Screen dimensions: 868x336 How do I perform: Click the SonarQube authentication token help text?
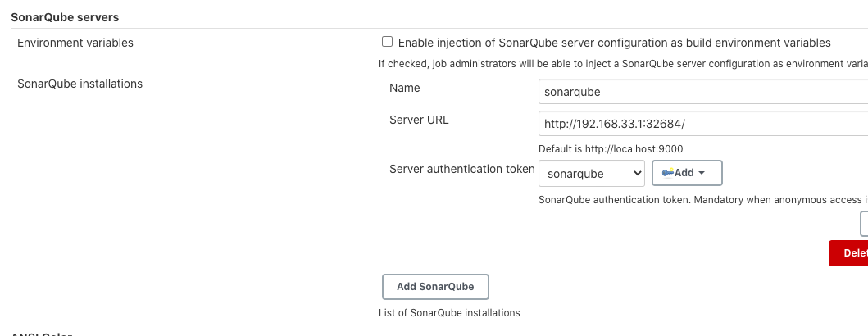coord(702,199)
